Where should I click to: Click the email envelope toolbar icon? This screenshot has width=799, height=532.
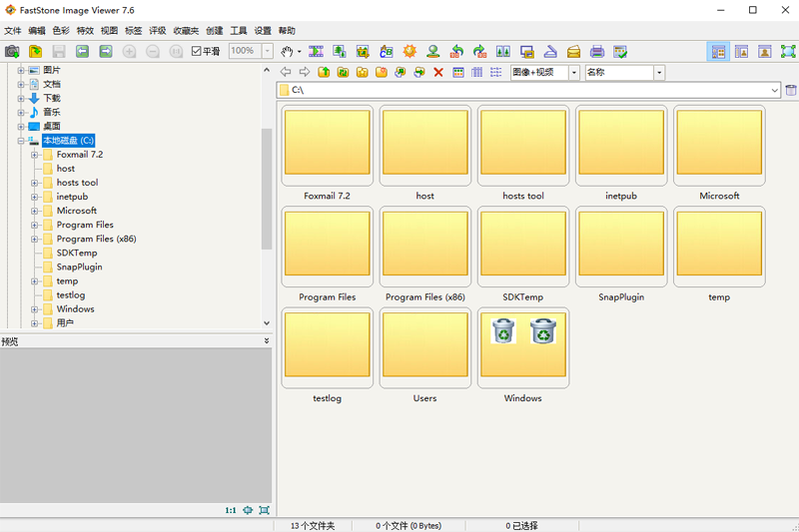click(x=574, y=51)
